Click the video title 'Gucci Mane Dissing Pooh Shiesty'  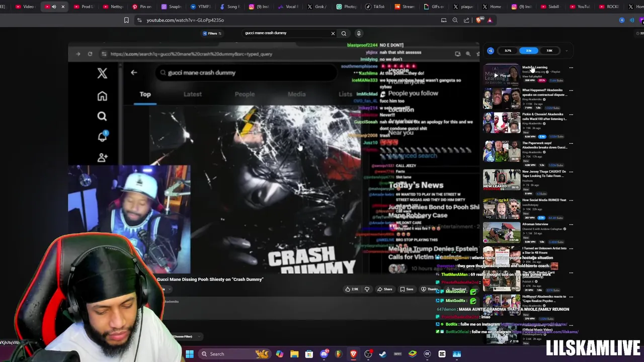pyautogui.click(x=210, y=279)
